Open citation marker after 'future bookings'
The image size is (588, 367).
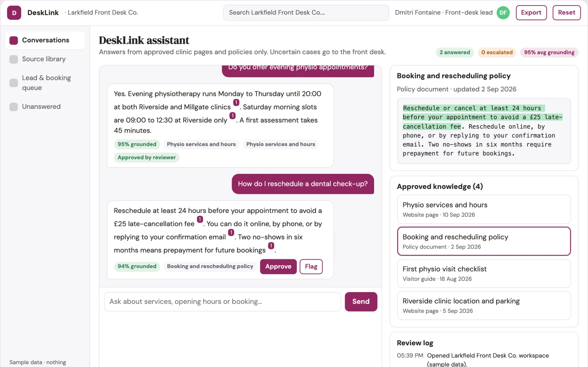click(271, 246)
